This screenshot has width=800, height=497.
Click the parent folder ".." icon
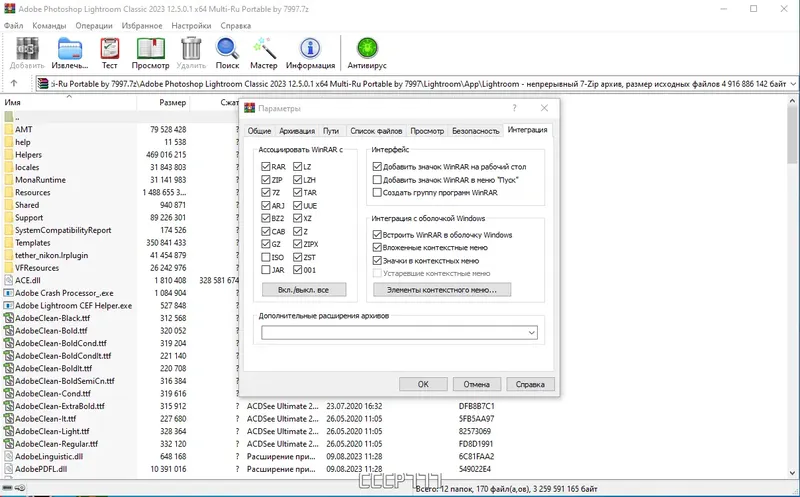pos(9,117)
